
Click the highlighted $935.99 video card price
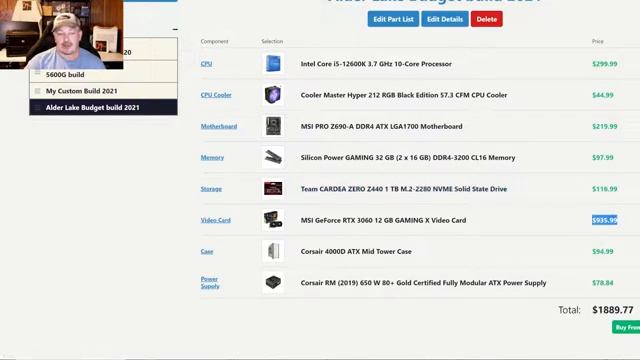pyautogui.click(x=604, y=220)
